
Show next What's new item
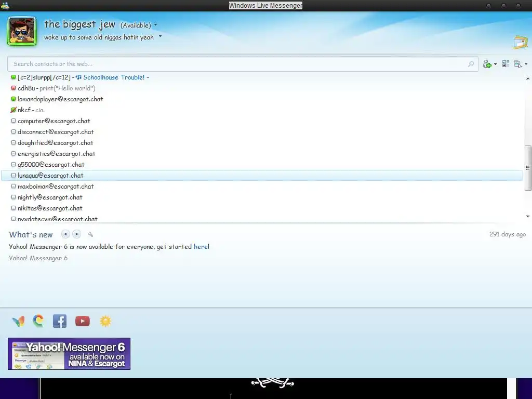[77, 234]
